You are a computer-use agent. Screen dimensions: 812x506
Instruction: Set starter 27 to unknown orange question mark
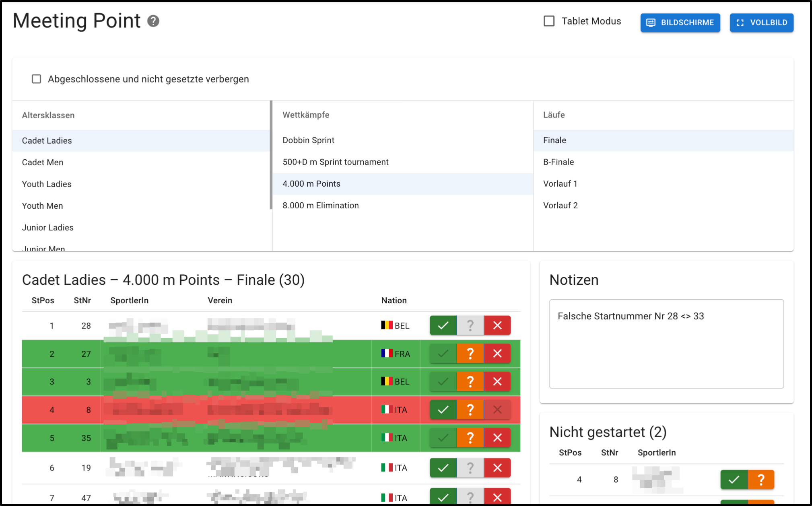pos(470,354)
